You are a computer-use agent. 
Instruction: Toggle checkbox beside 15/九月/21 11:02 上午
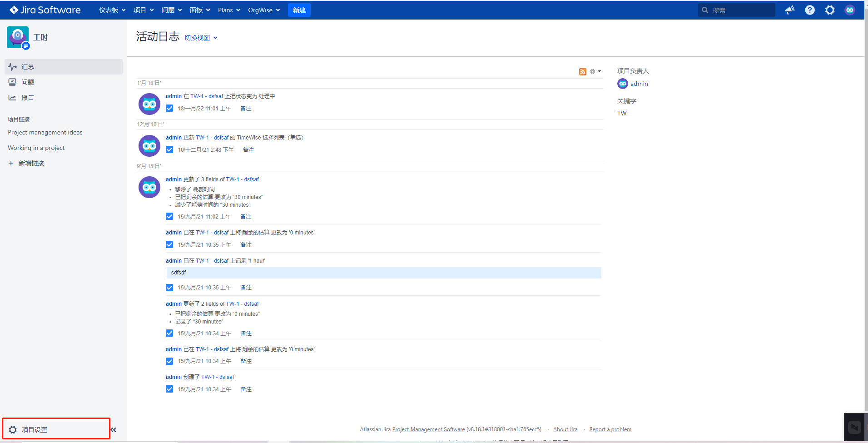(x=169, y=217)
